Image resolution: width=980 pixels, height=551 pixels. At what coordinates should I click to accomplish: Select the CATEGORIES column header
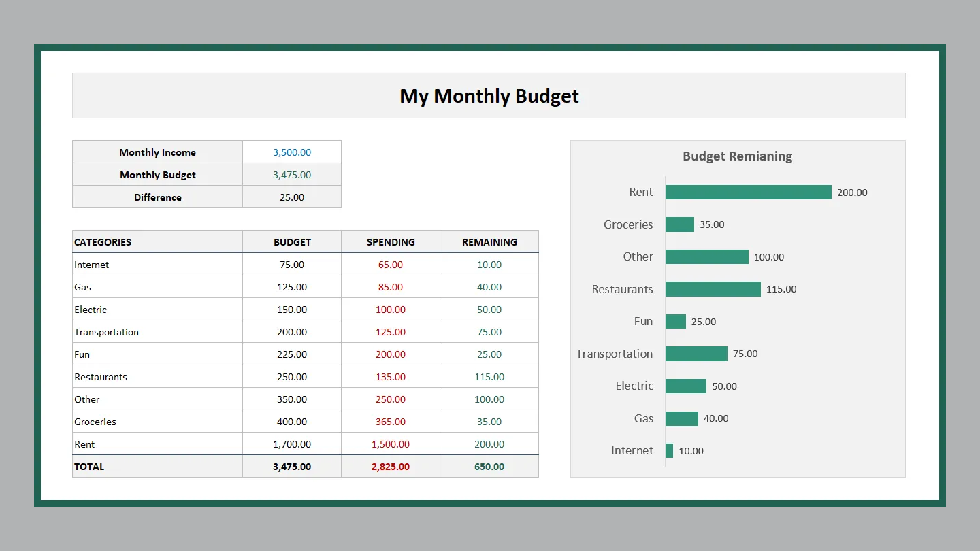click(157, 241)
